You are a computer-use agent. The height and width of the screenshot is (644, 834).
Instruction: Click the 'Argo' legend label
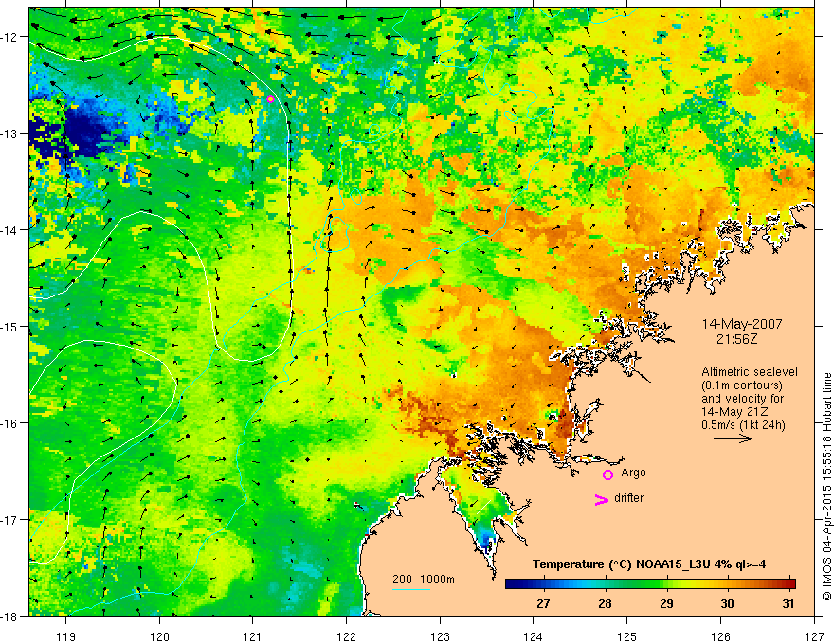click(633, 473)
